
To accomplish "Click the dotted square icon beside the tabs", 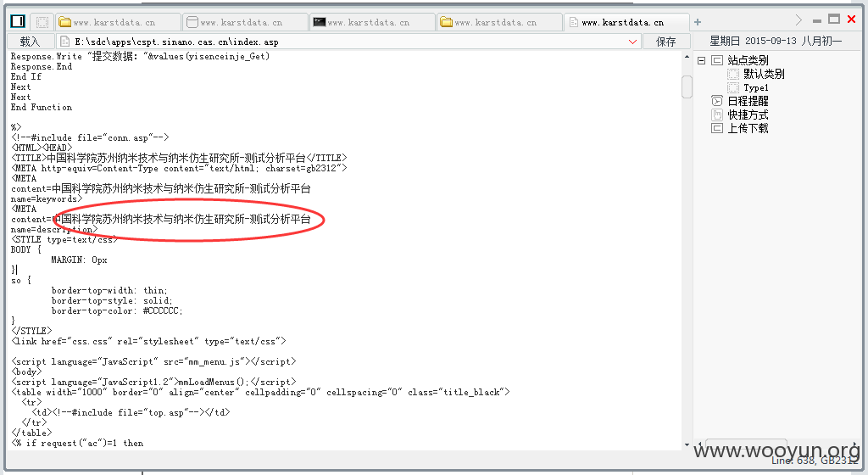I will [42, 22].
